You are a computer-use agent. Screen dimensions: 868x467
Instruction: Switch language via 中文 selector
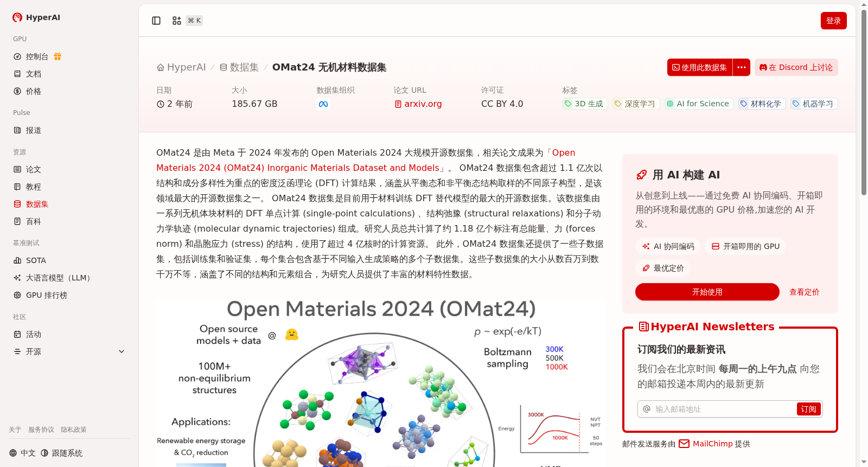click(x=23, y=453)
